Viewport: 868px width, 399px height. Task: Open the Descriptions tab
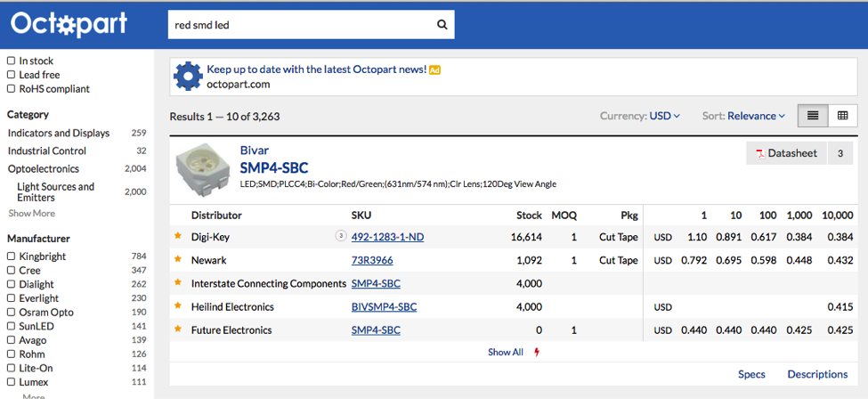[x=817, y=374]
